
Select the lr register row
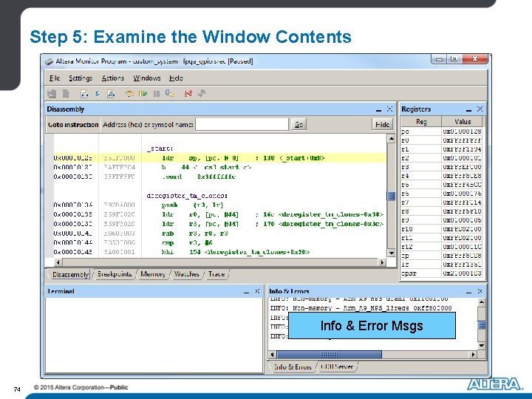point(441,265)
